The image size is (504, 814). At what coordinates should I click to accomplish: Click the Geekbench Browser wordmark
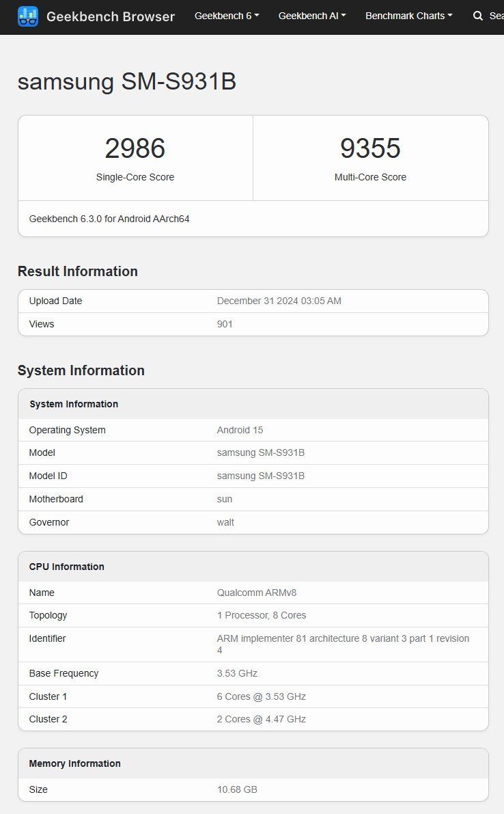[x=111, y=17]
